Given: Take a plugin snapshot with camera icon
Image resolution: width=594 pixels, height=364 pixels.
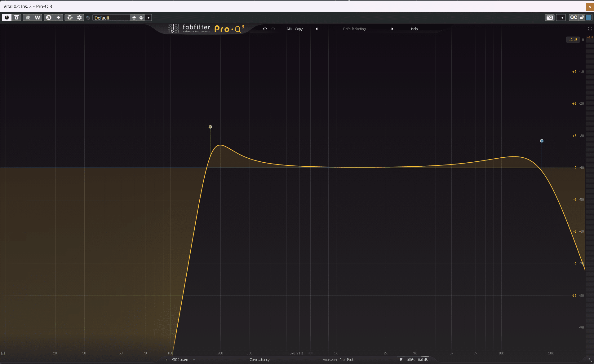Looking at the screenshot, I should tap(549, 18).
